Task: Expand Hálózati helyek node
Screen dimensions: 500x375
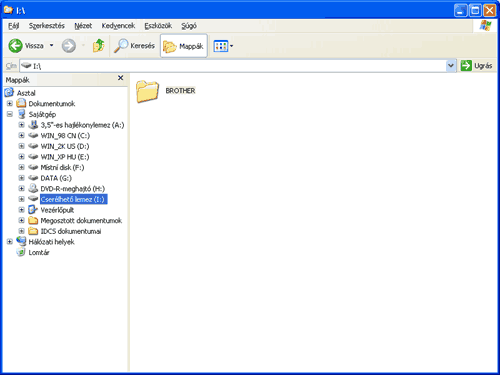Action: tap(10, 242)
